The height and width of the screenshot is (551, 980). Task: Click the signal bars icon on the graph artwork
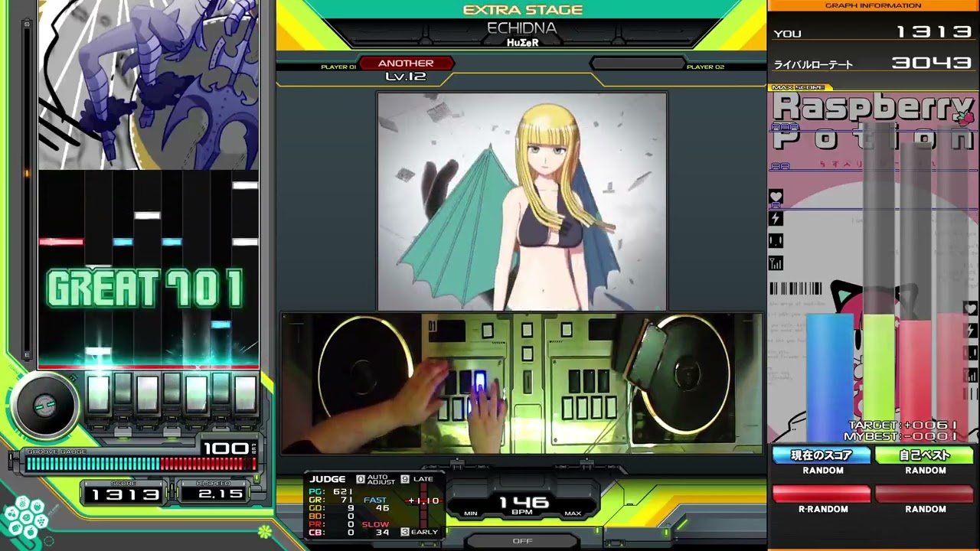776,263
